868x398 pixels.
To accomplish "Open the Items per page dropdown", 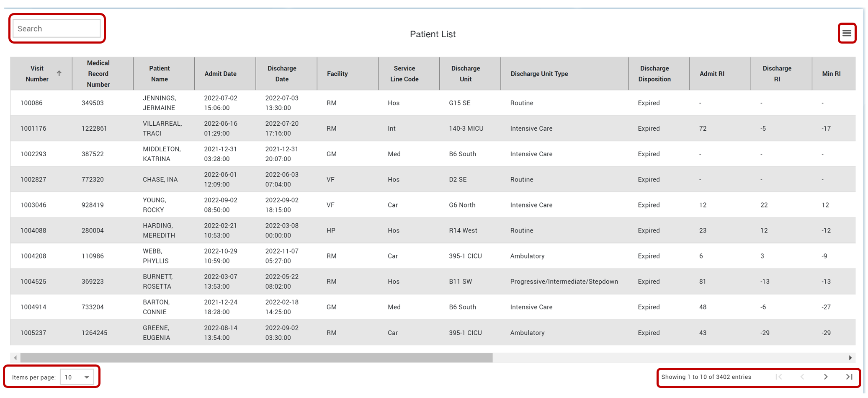I will coord(77,377).
